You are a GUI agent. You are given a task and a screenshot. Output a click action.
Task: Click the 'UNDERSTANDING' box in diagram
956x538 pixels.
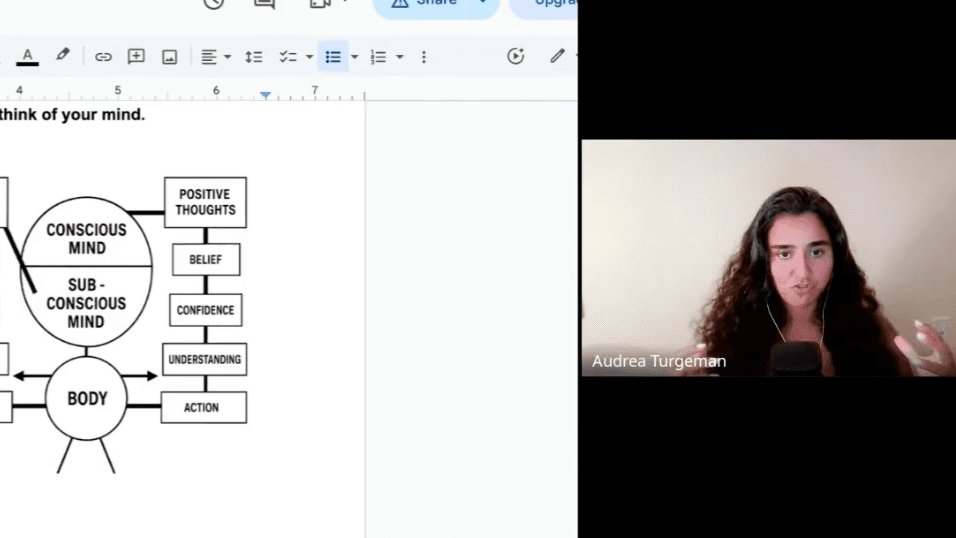205,359
